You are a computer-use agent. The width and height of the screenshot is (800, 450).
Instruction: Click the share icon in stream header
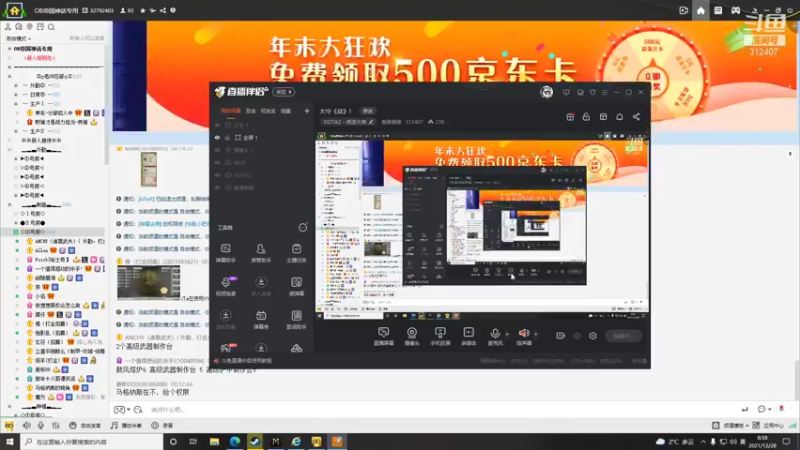[x=636, y=117]
